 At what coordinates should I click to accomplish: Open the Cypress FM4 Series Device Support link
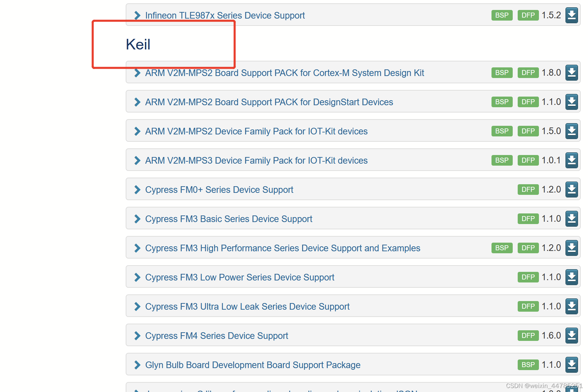[x=216, y=336]
